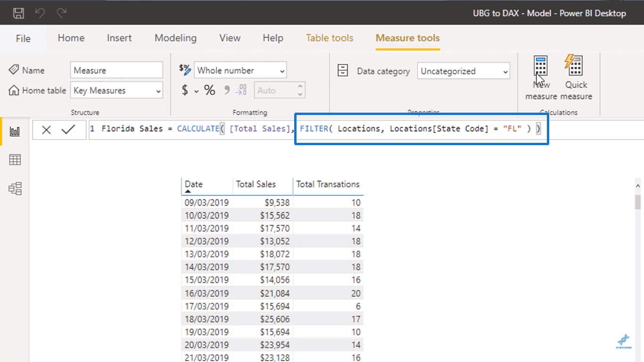Select the 17/03/2019 date cell
The image size is (644, 362).
coord(207,306)
